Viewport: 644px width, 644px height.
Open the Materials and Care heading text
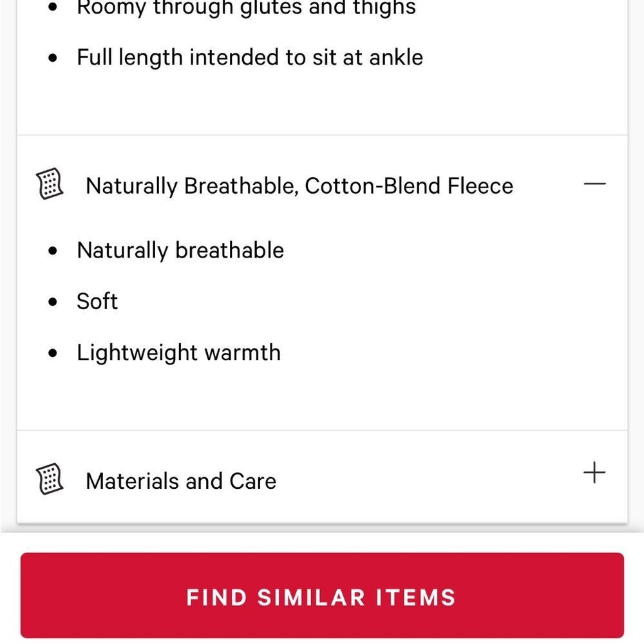pos(181,481)
